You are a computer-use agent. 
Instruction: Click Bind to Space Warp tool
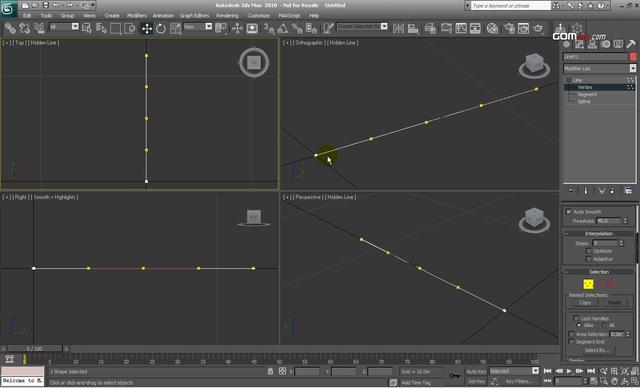click(39, 28)
